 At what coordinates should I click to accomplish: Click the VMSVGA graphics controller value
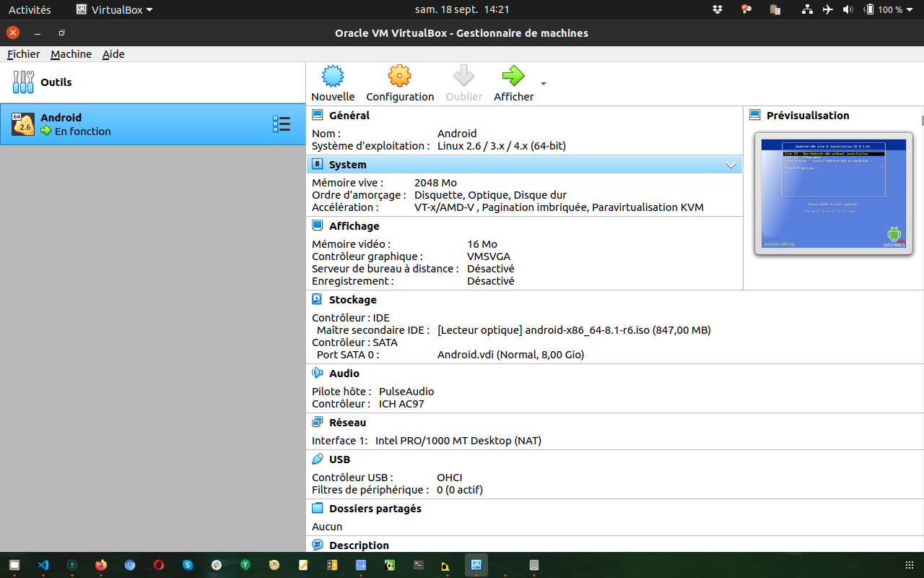pos(489,256)
